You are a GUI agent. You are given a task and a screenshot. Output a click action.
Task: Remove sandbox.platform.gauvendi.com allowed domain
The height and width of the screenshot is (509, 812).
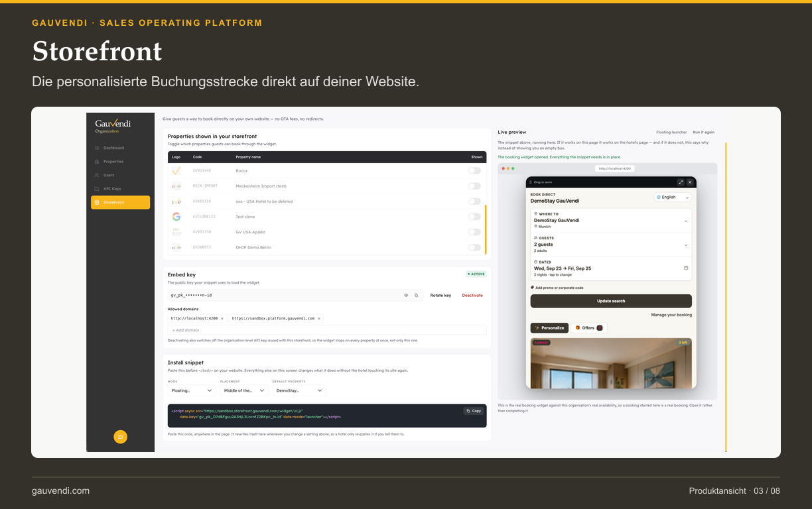pos(319,319)
